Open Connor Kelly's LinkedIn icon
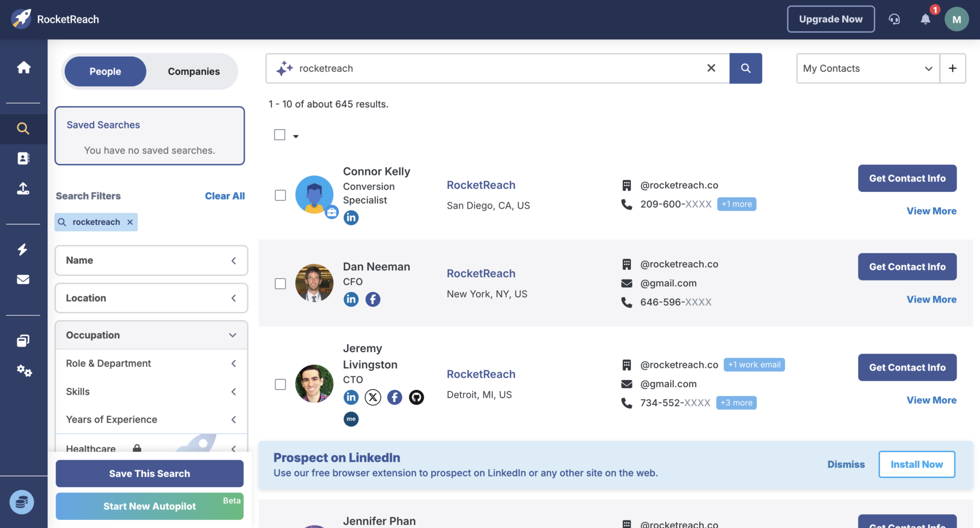 click(x=351, y=218)
